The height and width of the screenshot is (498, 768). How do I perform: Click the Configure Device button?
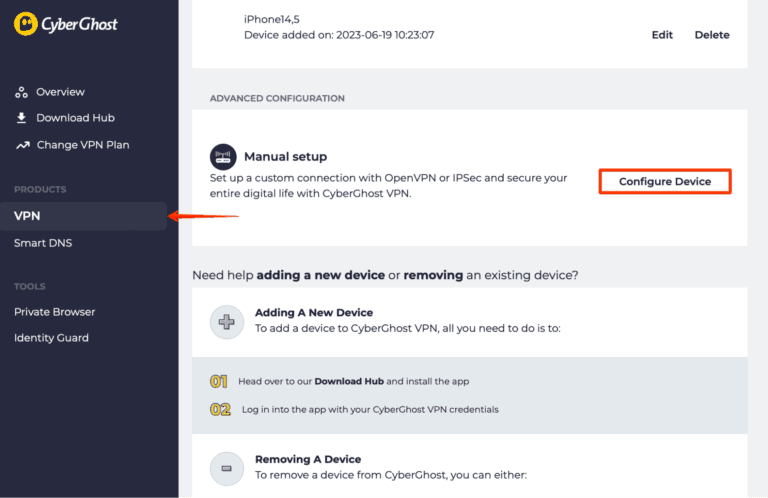665,181
